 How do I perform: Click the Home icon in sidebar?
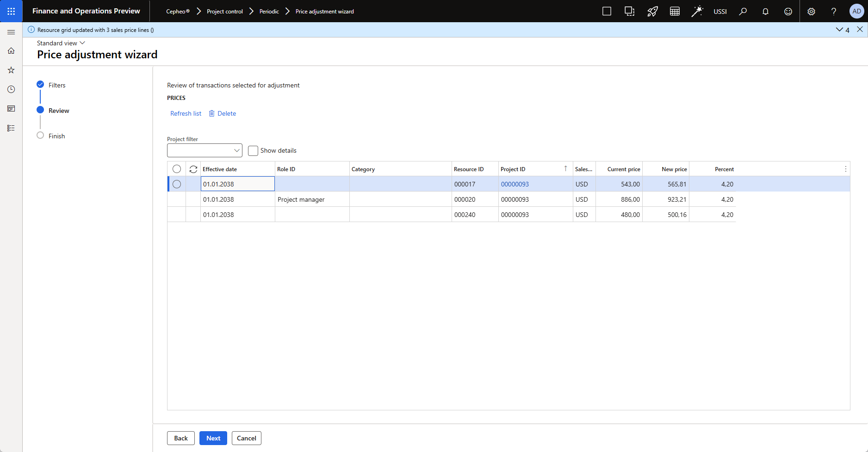(11, 51)
